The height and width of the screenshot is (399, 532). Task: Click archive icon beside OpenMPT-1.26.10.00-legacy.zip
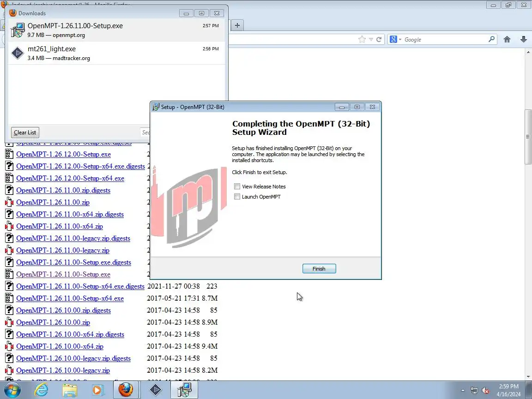tap(9, 370)
